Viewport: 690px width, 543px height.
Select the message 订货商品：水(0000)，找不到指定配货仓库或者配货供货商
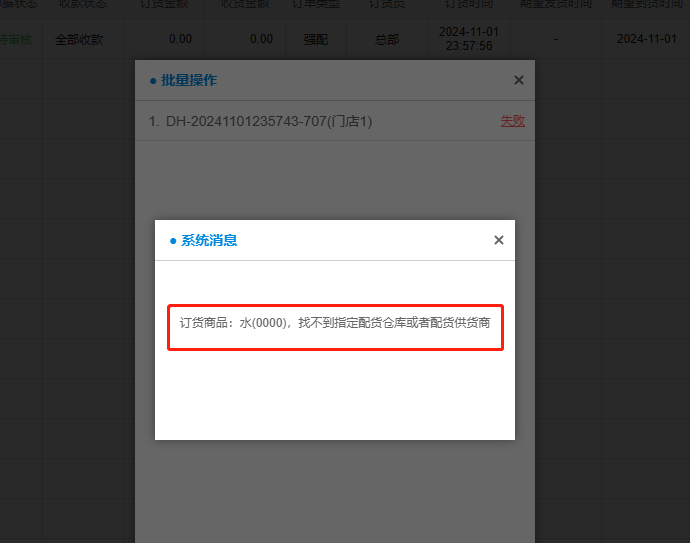pyautogui.click(x=335, y=323)
